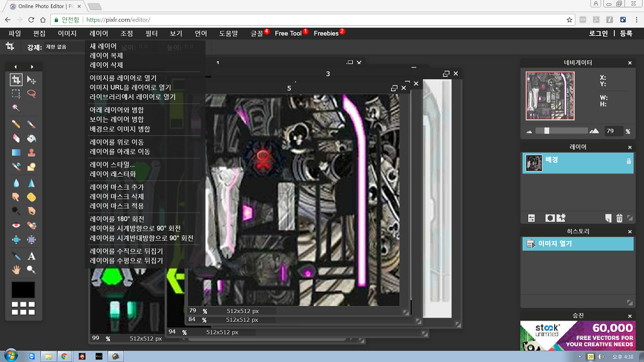Activate the Dodge tool
Image resolution: width=644 pixels, height=362 pixels.
16,211
